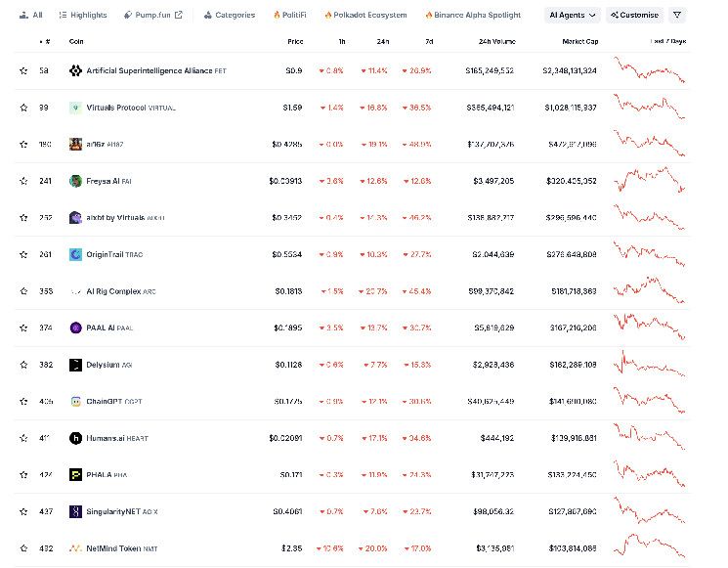Click the PHALA coin logo

75,474
